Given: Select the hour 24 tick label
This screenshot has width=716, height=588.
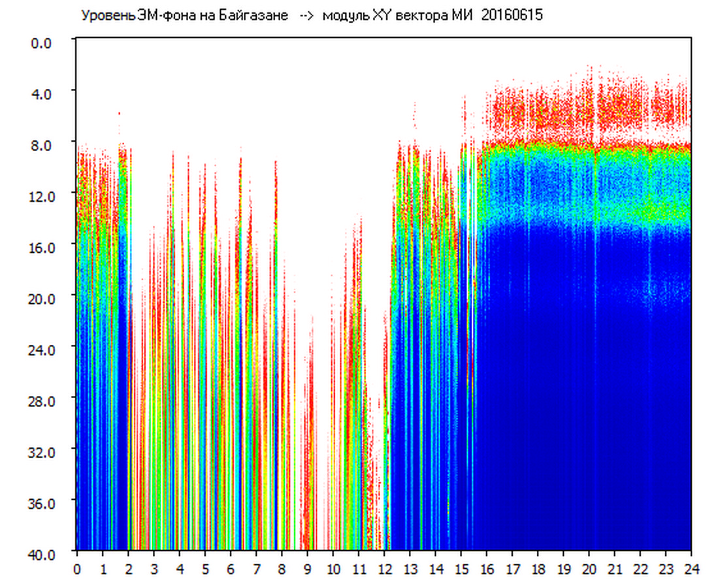Looking at the screenshot, I should tap(691, 569).
